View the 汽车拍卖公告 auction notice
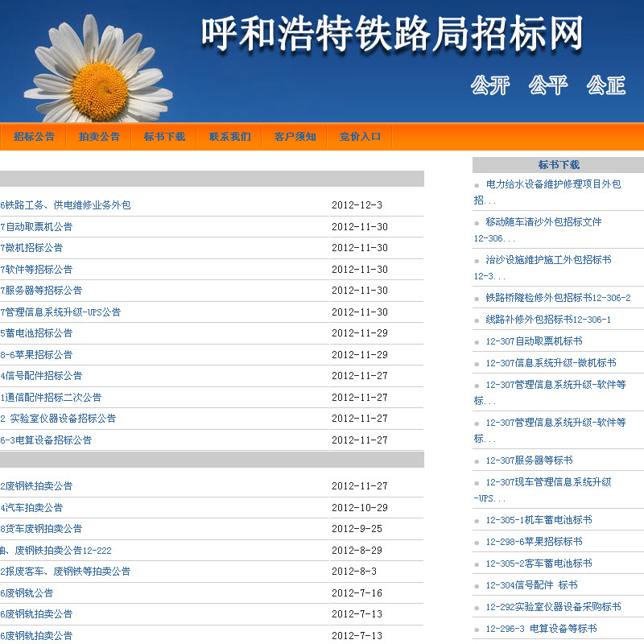 click(32, 508)
